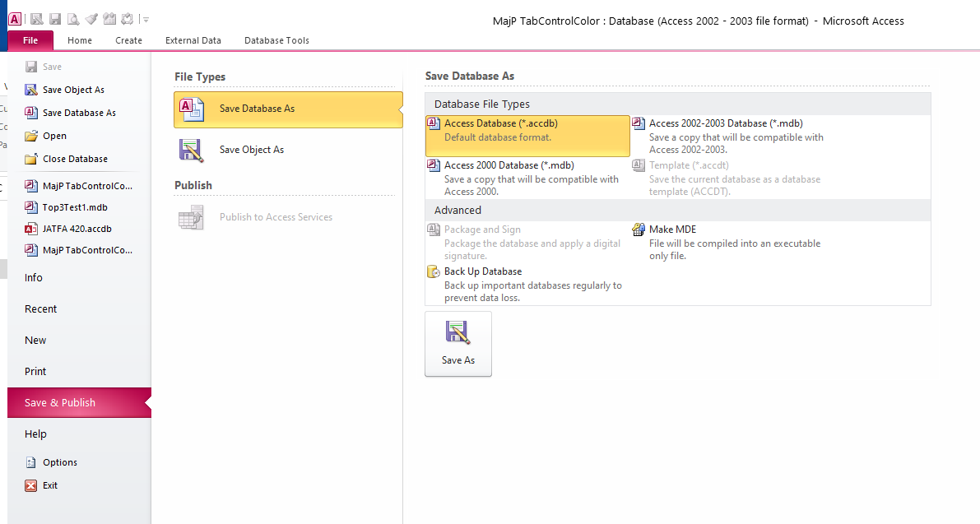
Task: Open the Help section in backstage
Action: [x=35, y=434]
